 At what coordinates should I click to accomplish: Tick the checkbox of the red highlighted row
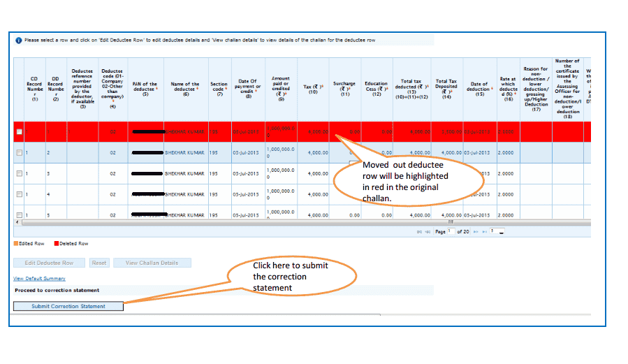(x=20, y=132)
